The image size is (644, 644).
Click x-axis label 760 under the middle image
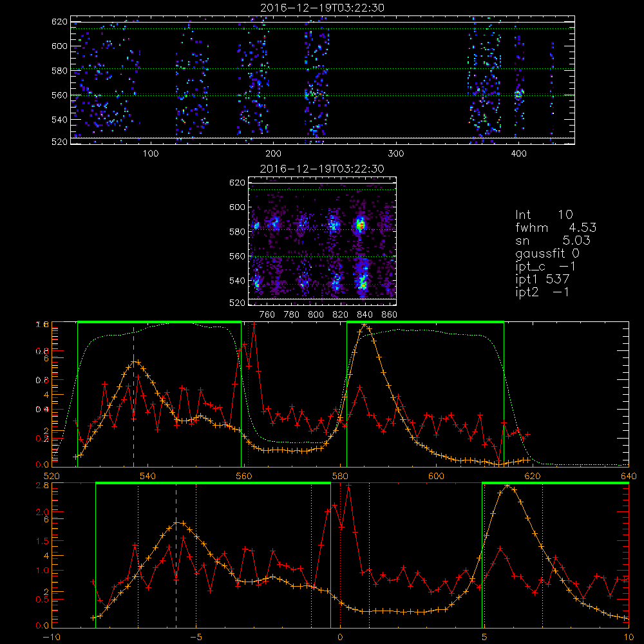click(x=267, y=315)
